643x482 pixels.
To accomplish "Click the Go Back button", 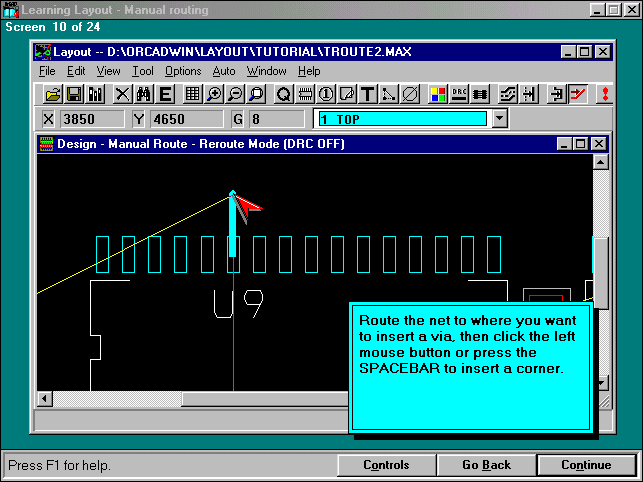I will tap(486, 465).
